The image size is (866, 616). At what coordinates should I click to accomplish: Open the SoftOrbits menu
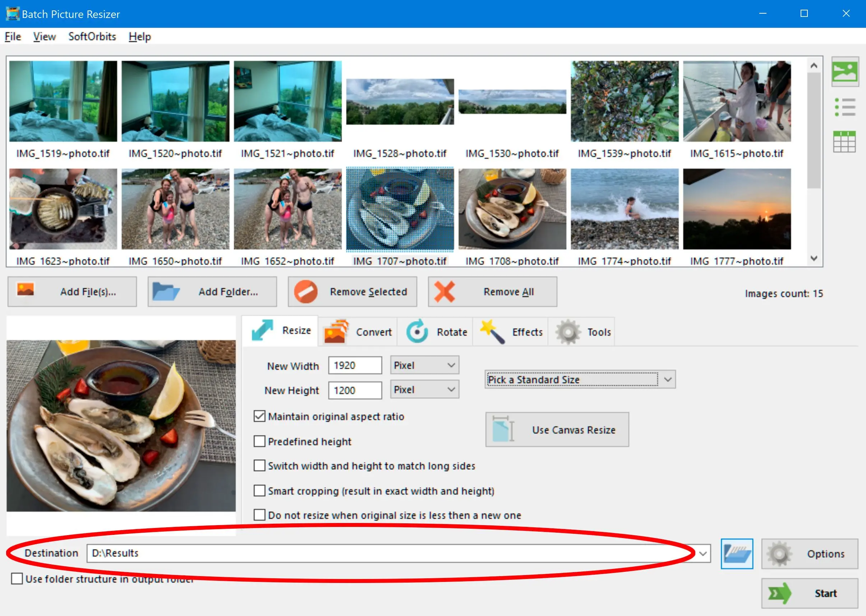tap(92, 36)
